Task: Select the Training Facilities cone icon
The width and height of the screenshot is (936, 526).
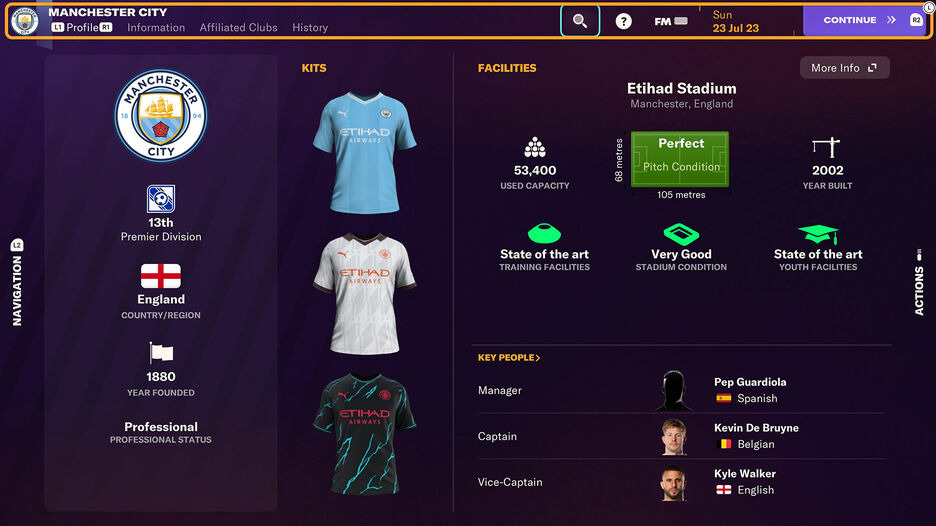Action: pos(544,233)
